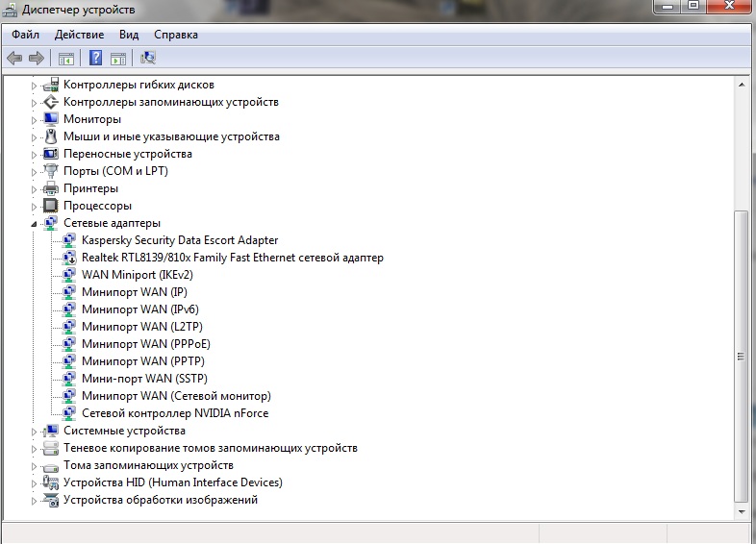The width and height of the screenshot is (756, 544).
Task: Open the Действие menu
Action: [79, 35]
